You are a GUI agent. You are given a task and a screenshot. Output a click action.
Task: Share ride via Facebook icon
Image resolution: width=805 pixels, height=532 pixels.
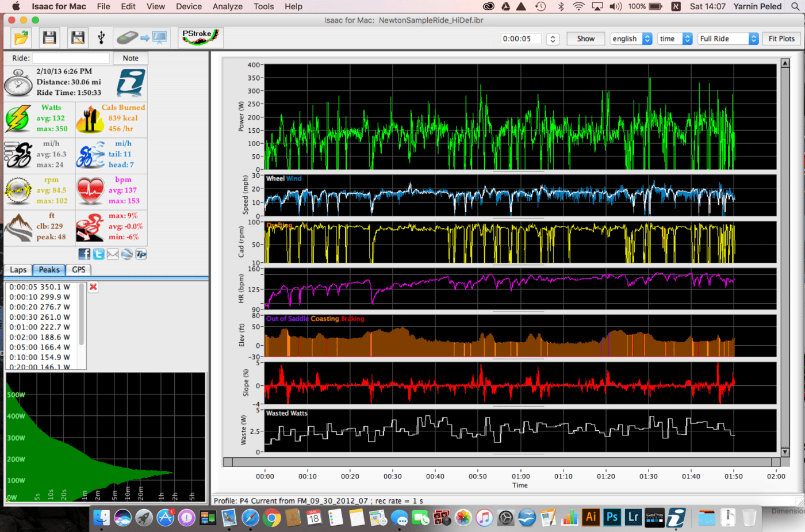[x=84, y=254]
